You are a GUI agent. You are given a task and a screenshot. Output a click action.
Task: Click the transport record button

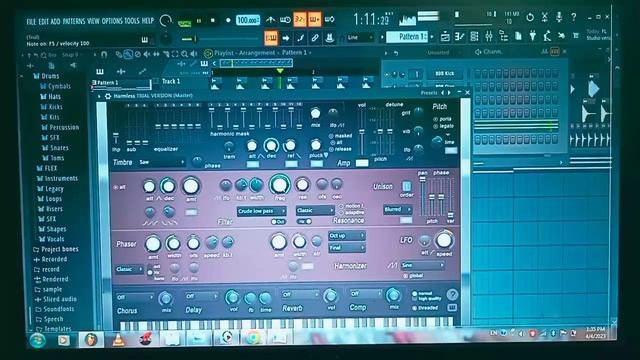tap(228, 20)
